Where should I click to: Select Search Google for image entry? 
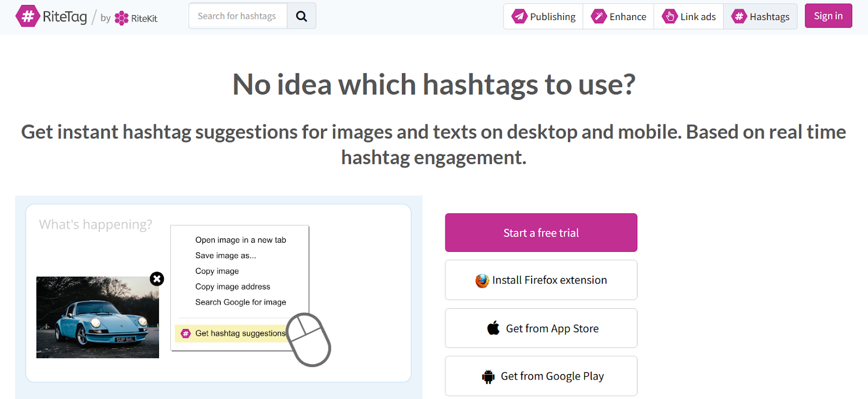coord(241,302)
